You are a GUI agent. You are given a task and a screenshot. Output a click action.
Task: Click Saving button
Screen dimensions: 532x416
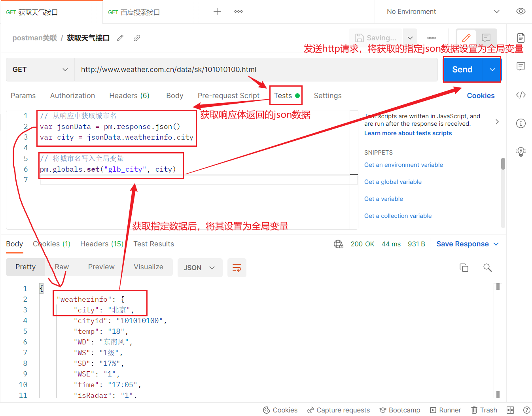coord(376,38)
